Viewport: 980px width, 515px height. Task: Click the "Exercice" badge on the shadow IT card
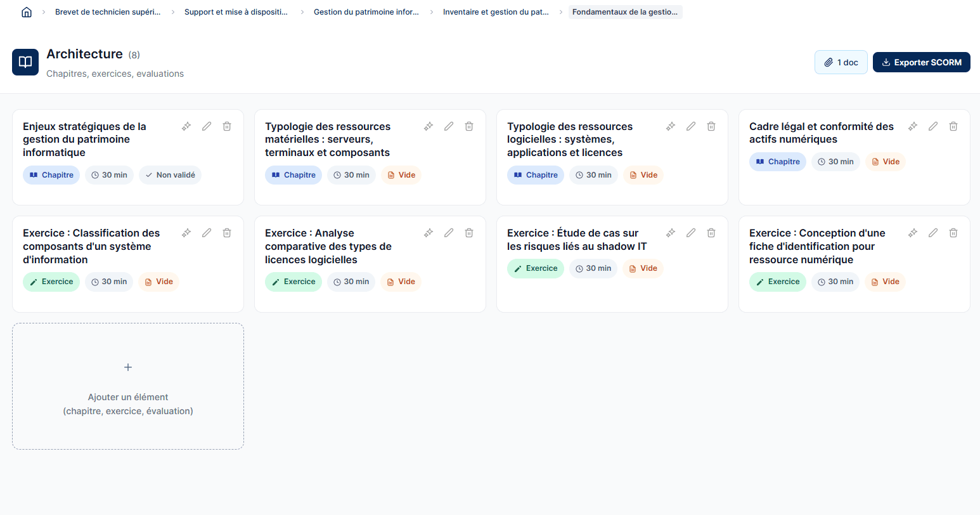(x=536, y=268)
